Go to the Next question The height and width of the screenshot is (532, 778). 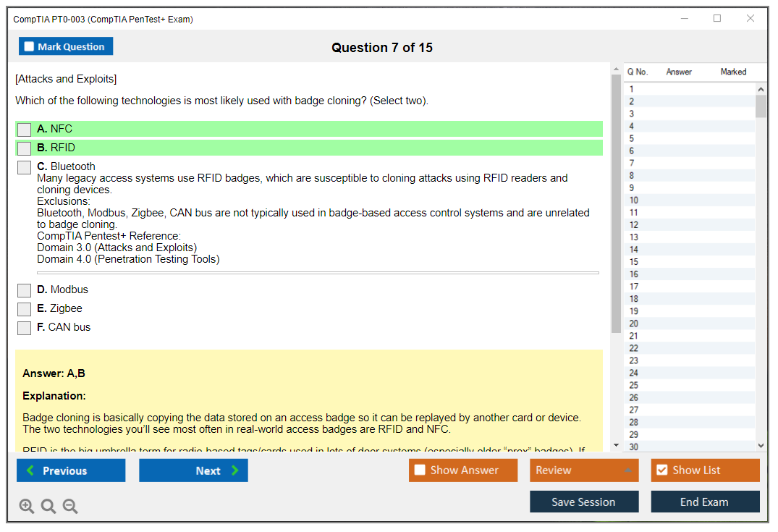[193, 470]
